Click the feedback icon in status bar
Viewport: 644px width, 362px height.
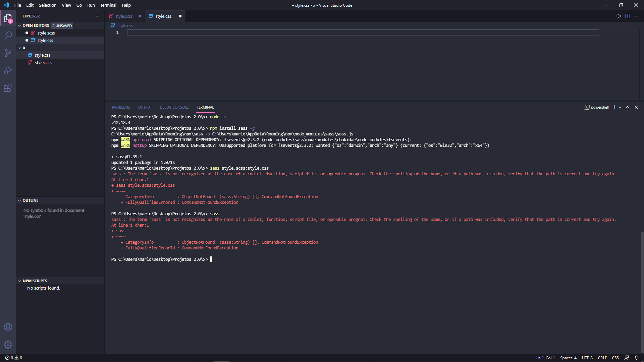(627, 358)
